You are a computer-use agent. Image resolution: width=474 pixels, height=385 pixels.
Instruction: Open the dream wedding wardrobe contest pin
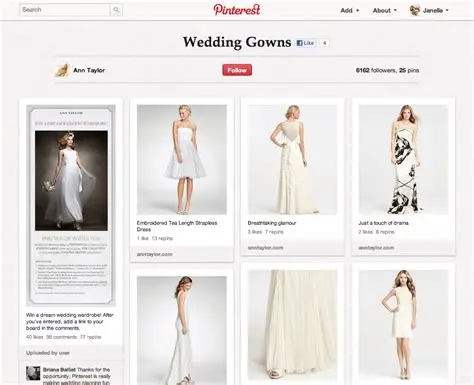[x=71, y=205]
